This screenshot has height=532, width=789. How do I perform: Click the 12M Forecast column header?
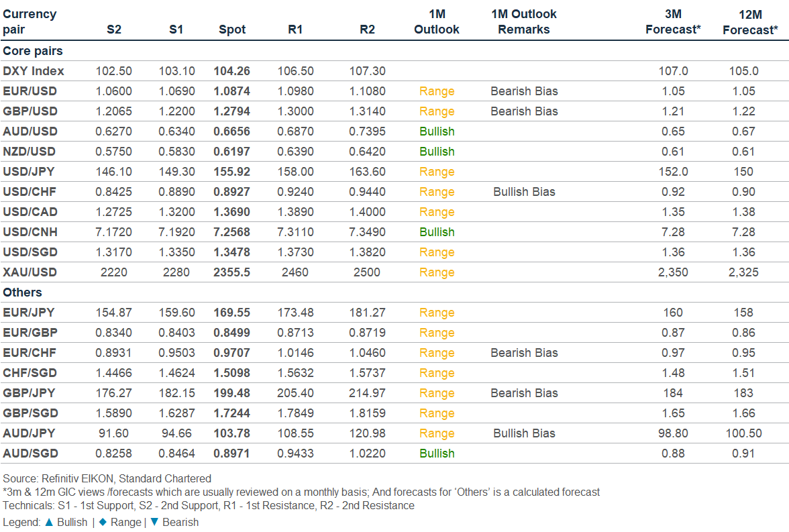click(750, 21)
